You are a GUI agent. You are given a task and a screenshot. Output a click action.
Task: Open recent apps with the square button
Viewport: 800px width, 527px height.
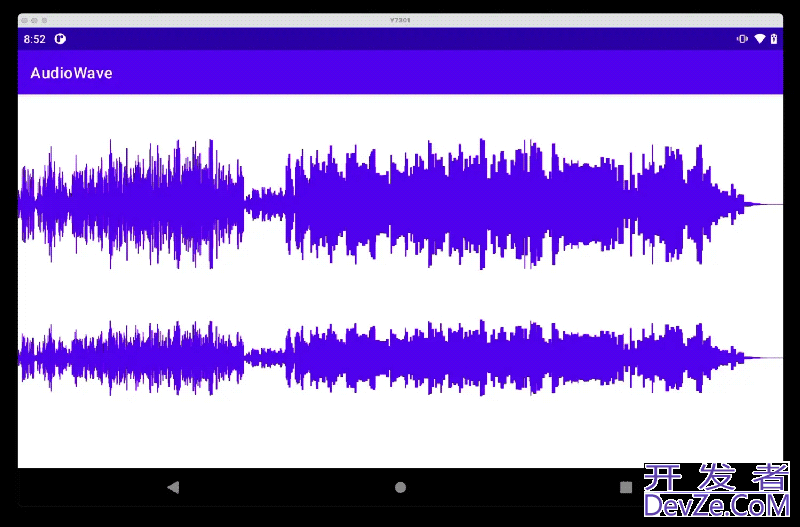point(626,487)
